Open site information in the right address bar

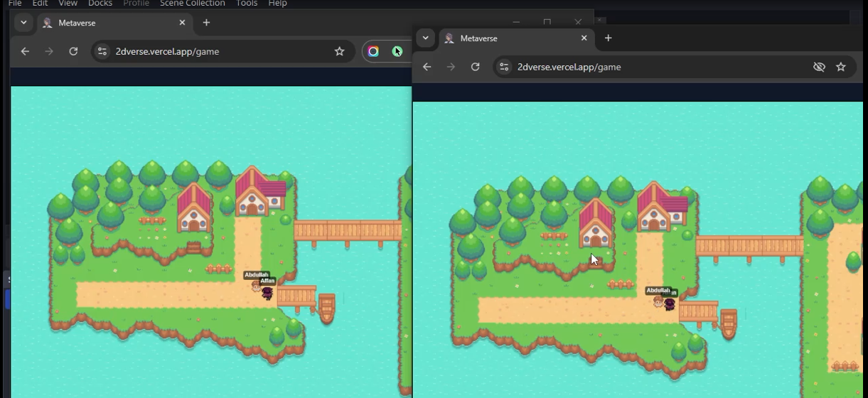(504, 67)
